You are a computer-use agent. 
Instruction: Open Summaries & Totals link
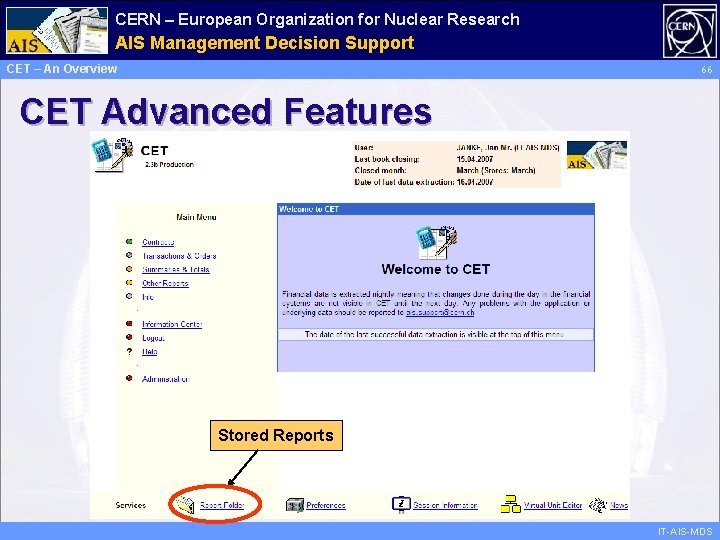175,270
